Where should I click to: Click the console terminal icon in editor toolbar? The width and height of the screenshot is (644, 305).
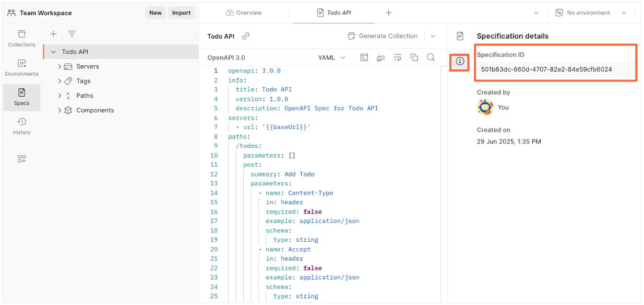[x=364, y=57]
